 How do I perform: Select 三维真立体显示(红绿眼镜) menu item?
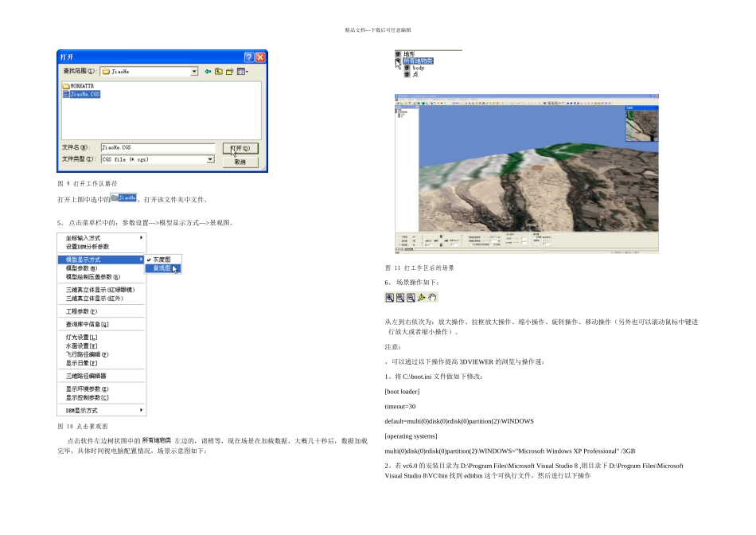pyautogui.click(x=101, y=290)
